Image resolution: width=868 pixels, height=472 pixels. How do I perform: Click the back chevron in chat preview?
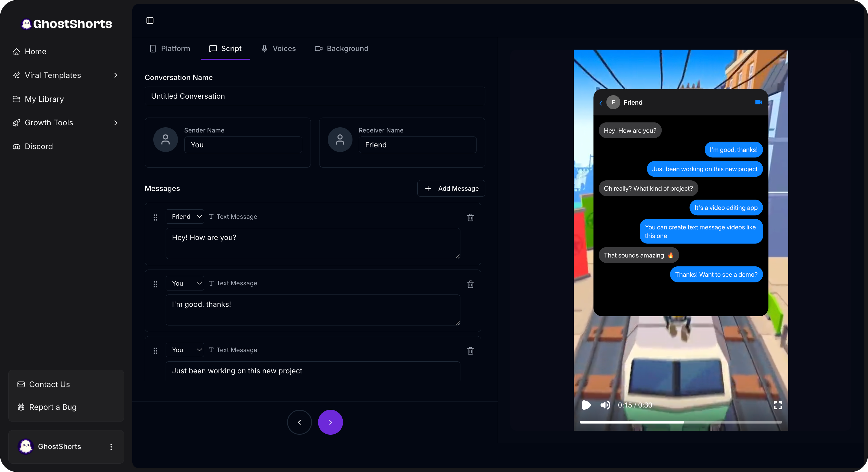point(601,103)
